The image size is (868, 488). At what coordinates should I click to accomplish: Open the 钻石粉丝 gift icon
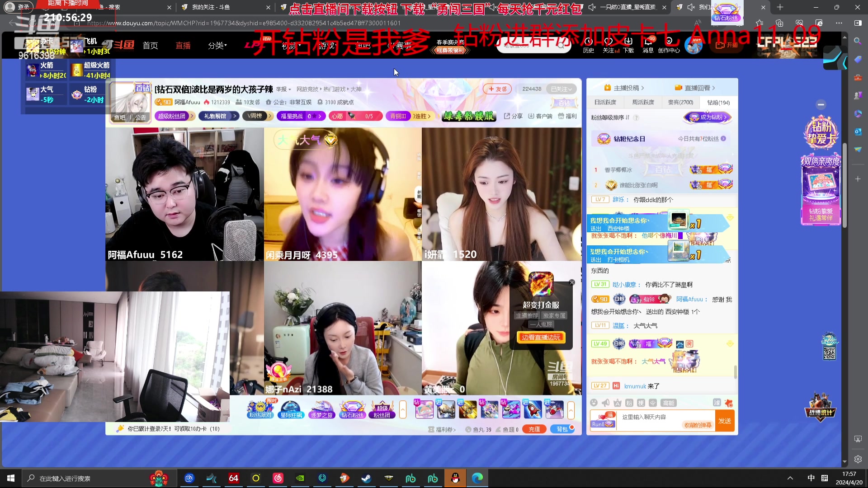pos(352,408)
